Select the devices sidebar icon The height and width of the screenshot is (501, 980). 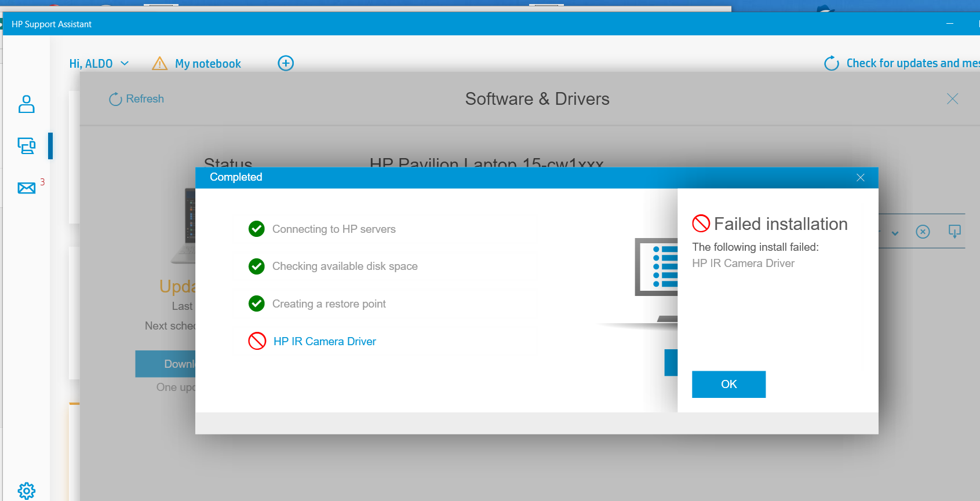point(27,145)
